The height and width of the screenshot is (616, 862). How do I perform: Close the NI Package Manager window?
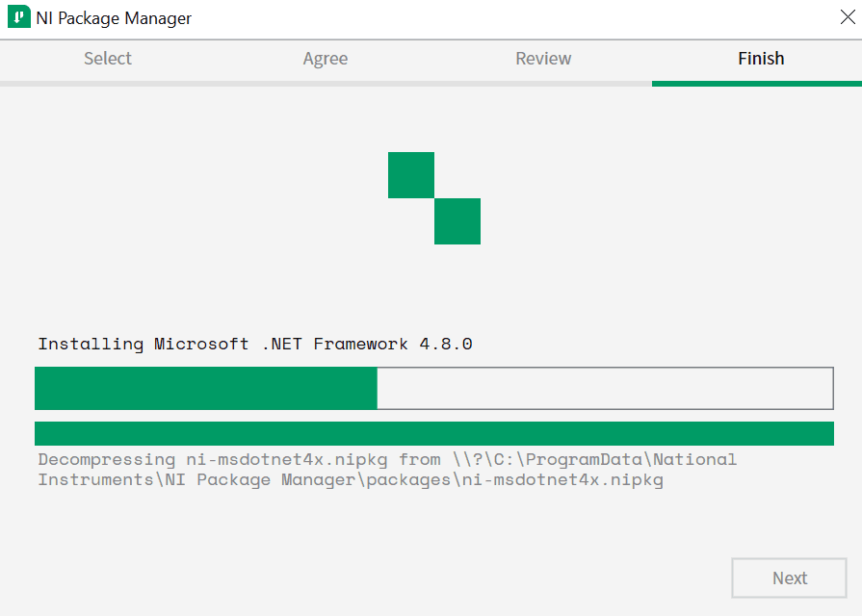pyautogui.click(x=848, y=17)
